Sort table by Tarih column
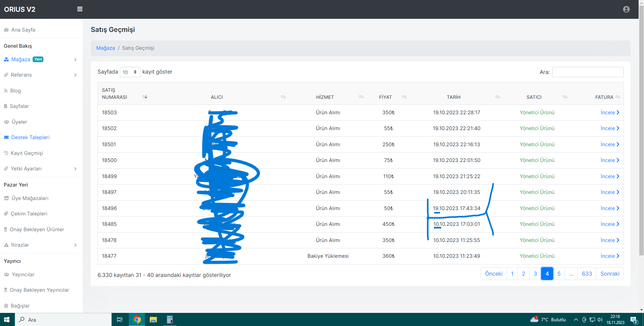 497,97
